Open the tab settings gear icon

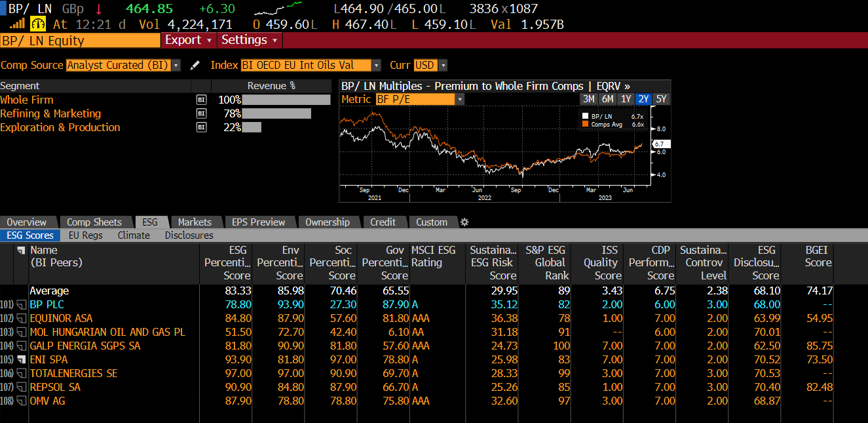click(x=464, y=222)
